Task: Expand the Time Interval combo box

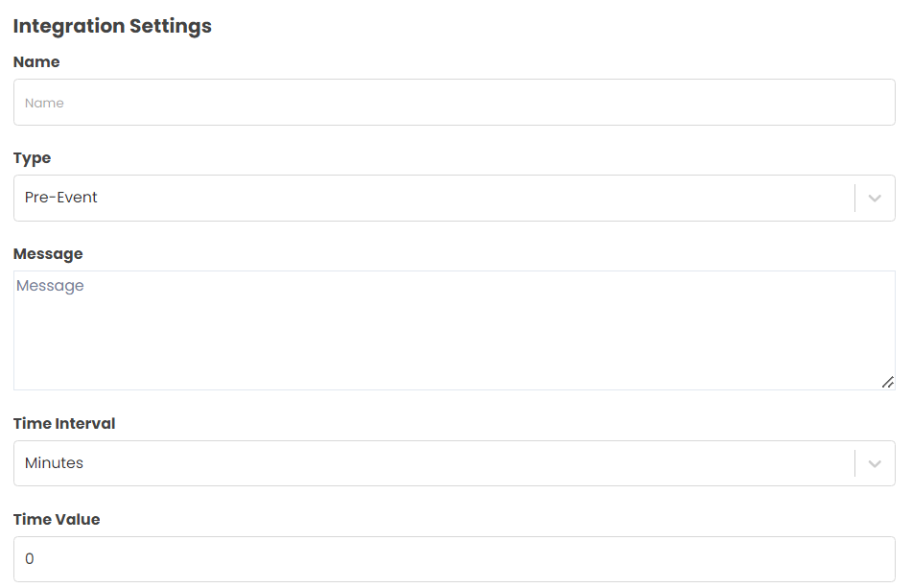Action: click(432, 463)
